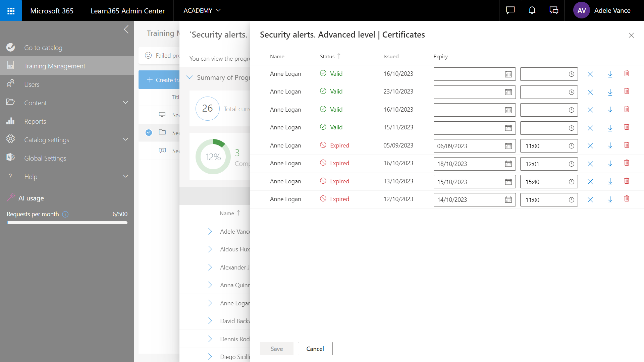Go to Users in sidebar
This screenshot has height=362, width=644.
[x=32, y=84]
